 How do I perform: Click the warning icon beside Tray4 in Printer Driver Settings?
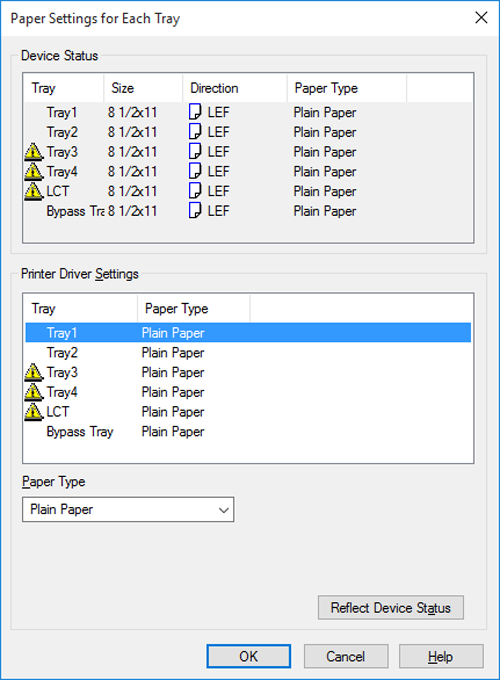pyautogui.click(x=33, y=392)
